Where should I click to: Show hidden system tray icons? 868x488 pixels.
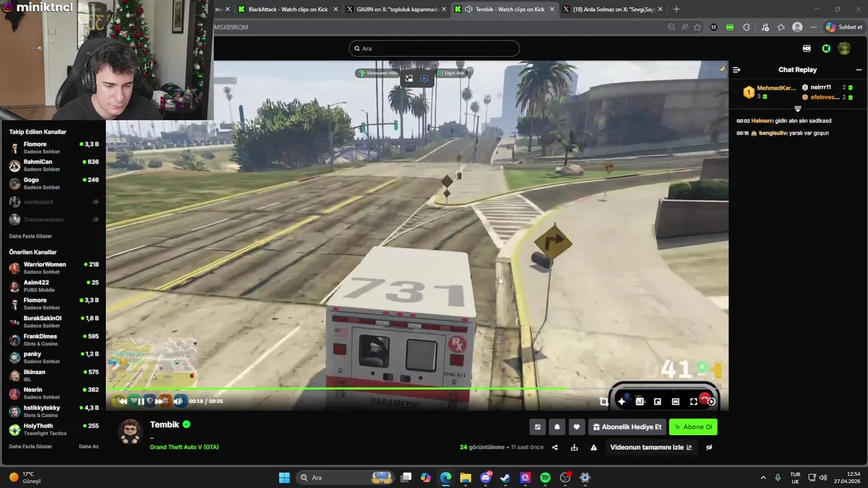tap(763, 478)
